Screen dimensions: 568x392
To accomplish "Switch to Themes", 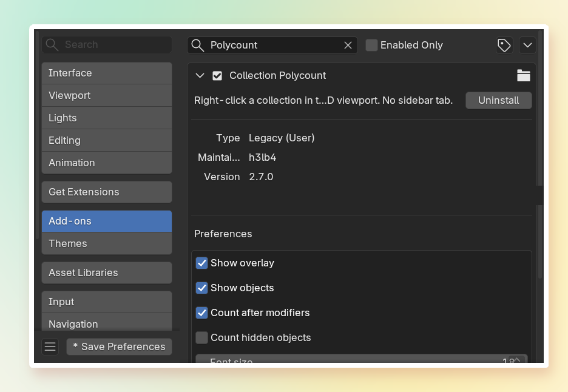I will (107, 243).
